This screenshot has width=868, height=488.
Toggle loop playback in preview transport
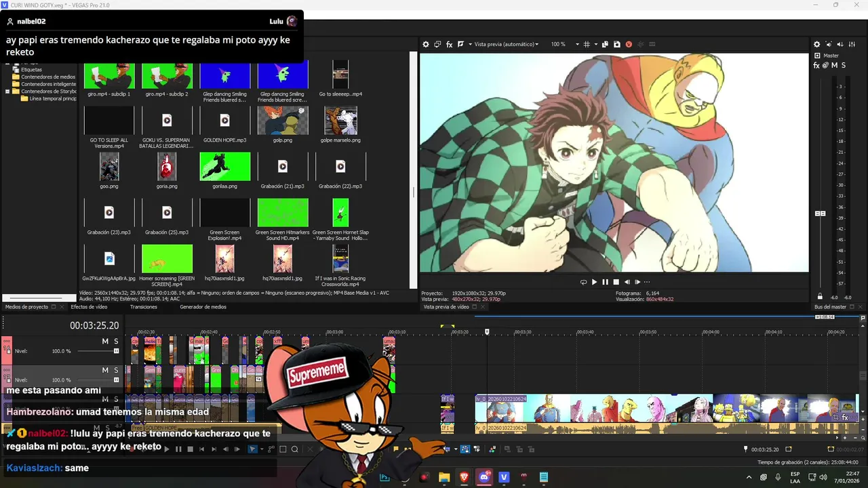(583, 282)
